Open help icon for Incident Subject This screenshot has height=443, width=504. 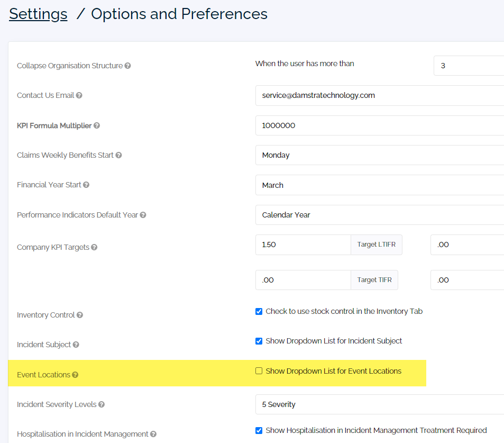(x=76, y=345)
